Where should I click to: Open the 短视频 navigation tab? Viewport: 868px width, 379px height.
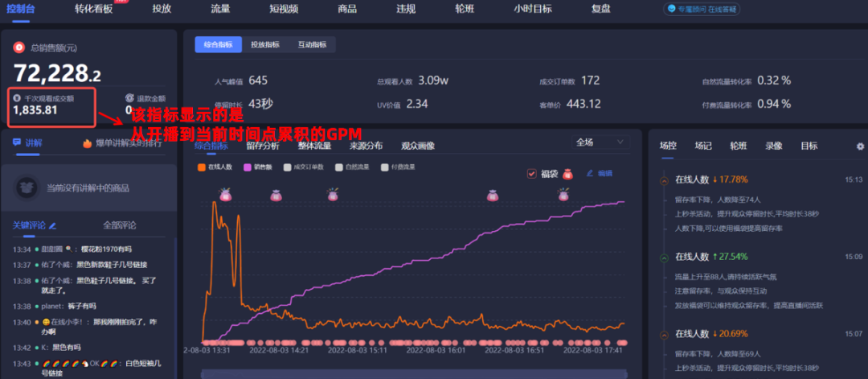pyautogui.click(x=284, y=9)
